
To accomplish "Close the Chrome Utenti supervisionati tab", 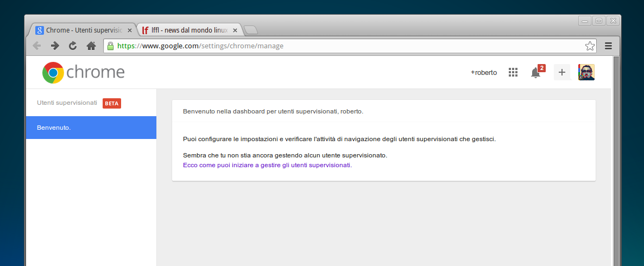I will (x=130, y=30).
